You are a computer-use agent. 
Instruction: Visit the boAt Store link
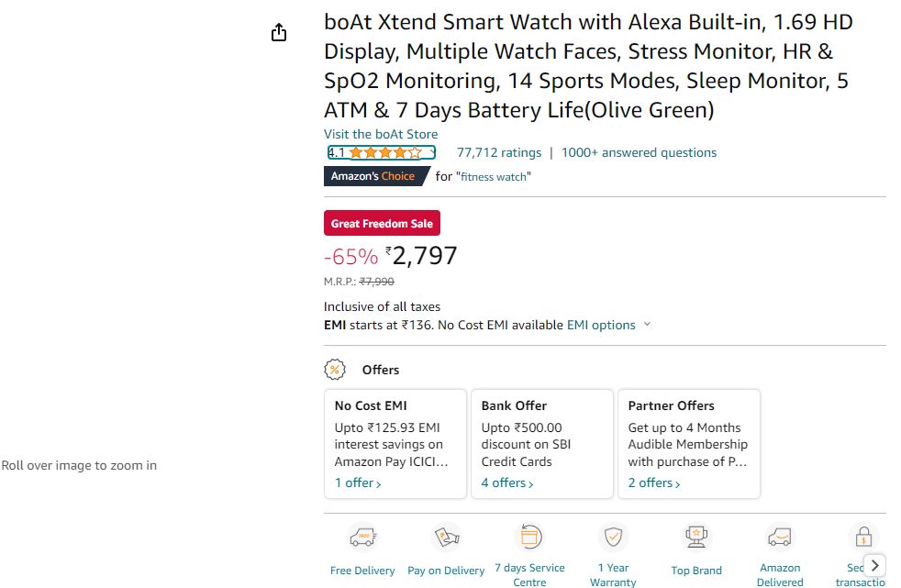click(x=381, y=134)
